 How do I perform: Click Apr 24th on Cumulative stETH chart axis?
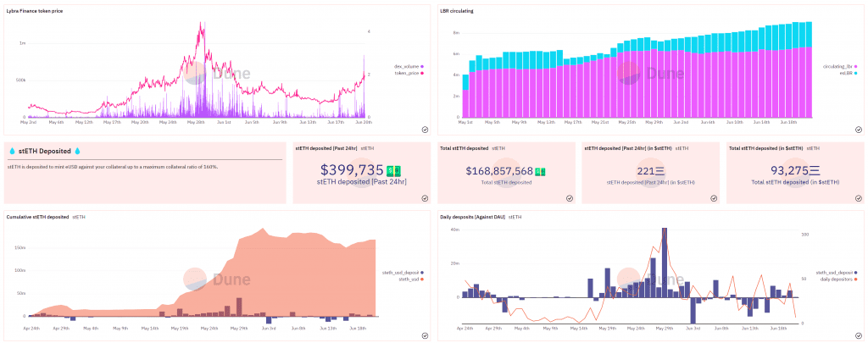click(31, 328)
